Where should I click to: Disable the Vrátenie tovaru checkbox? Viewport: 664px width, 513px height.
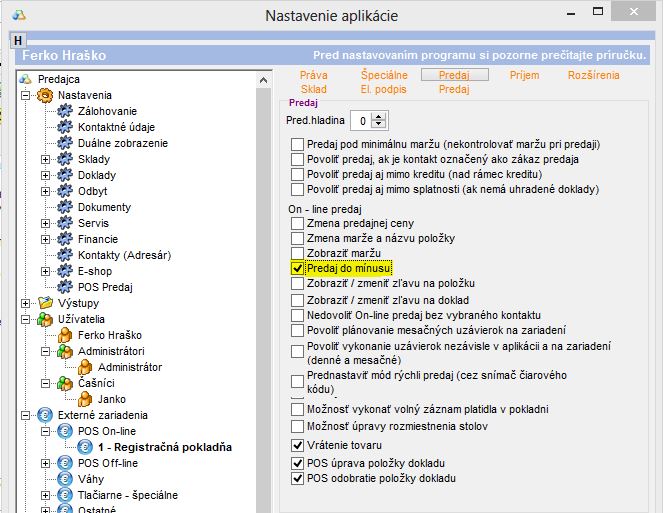tap(297, 445)
